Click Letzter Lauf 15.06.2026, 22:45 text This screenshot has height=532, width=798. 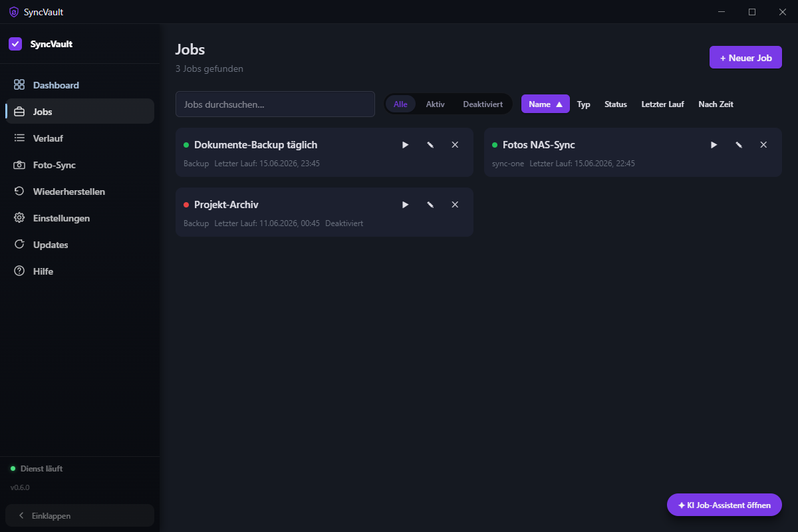point(583,164)
